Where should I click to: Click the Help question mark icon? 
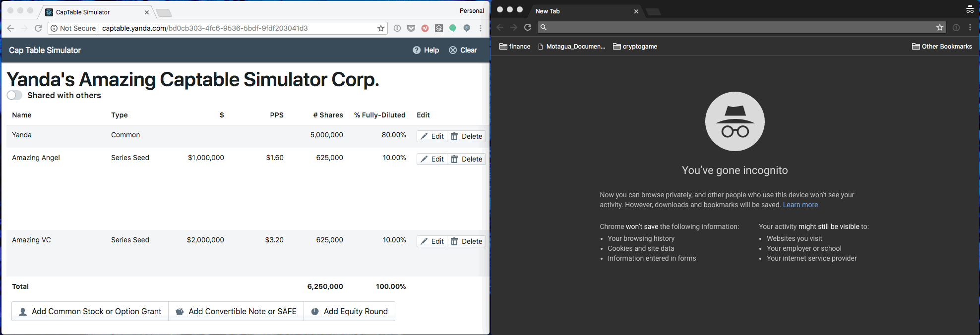(x=417, y=50)
